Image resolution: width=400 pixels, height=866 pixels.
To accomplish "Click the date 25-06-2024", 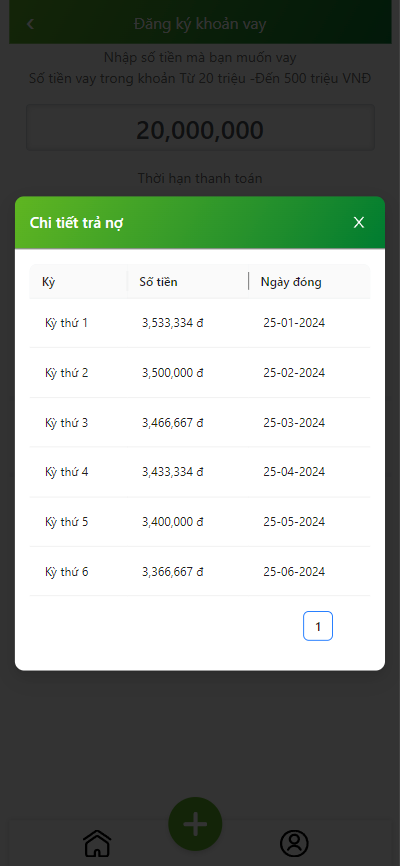I will tap(294, 572).
